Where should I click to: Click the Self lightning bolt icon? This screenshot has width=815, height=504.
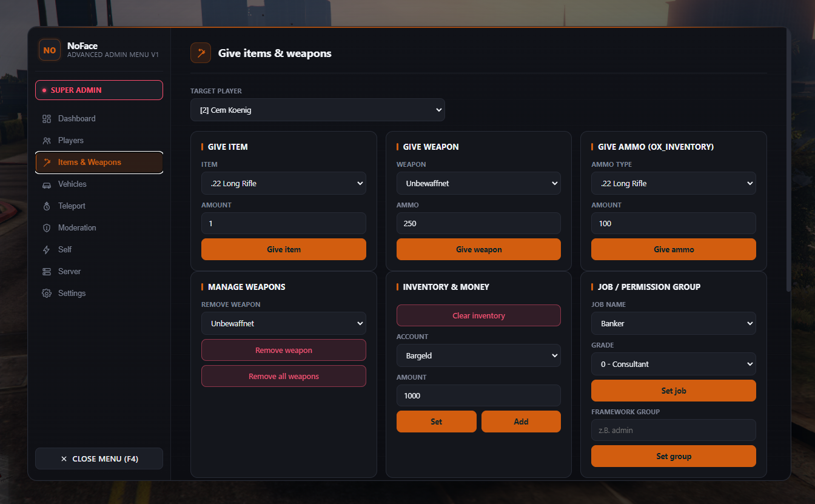(x=47, y=250)
